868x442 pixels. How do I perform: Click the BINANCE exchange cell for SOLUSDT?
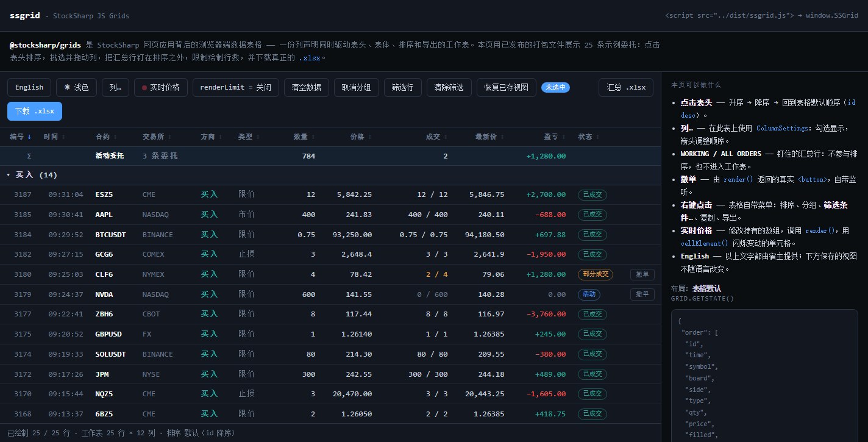pos(158,354)
